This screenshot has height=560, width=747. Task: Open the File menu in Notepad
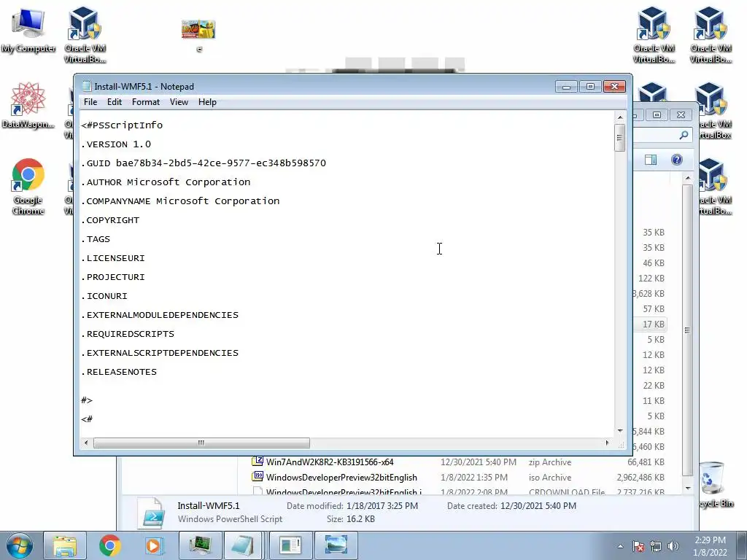pyautogui.click(x=90, y=102)
